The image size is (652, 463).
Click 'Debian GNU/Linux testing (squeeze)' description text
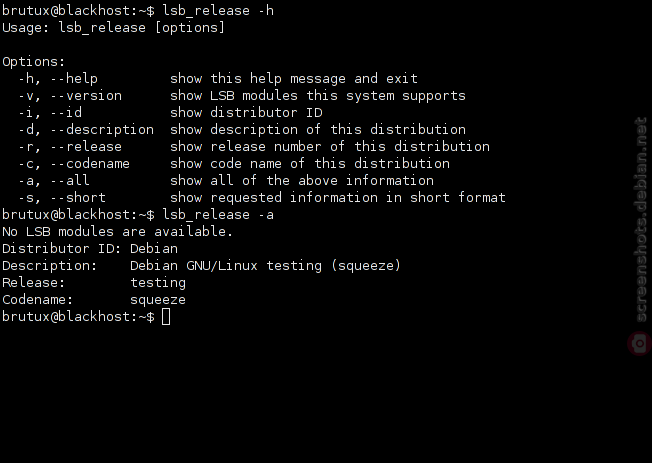(265, 266)
